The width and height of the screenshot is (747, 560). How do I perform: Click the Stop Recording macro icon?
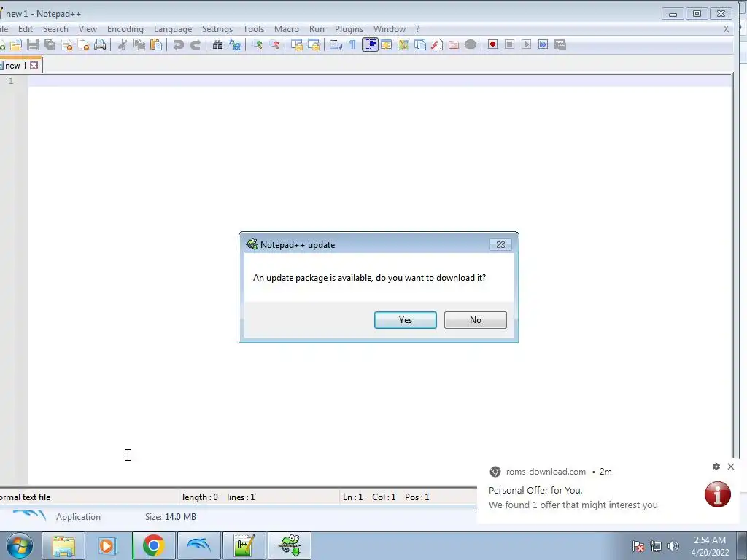point(509,44)
